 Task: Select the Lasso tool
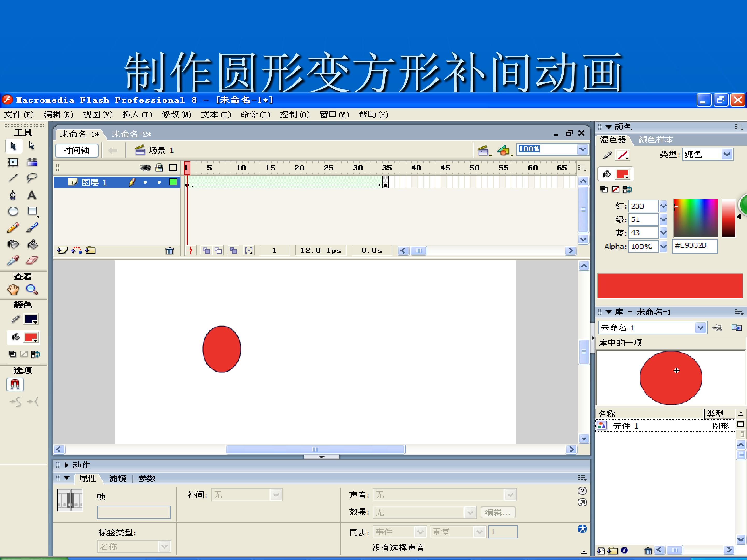[32, 178]
